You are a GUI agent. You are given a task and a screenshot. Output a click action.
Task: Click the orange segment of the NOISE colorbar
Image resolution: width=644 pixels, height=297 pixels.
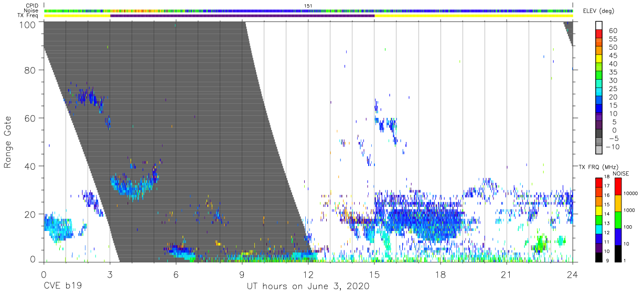point(618,203)
